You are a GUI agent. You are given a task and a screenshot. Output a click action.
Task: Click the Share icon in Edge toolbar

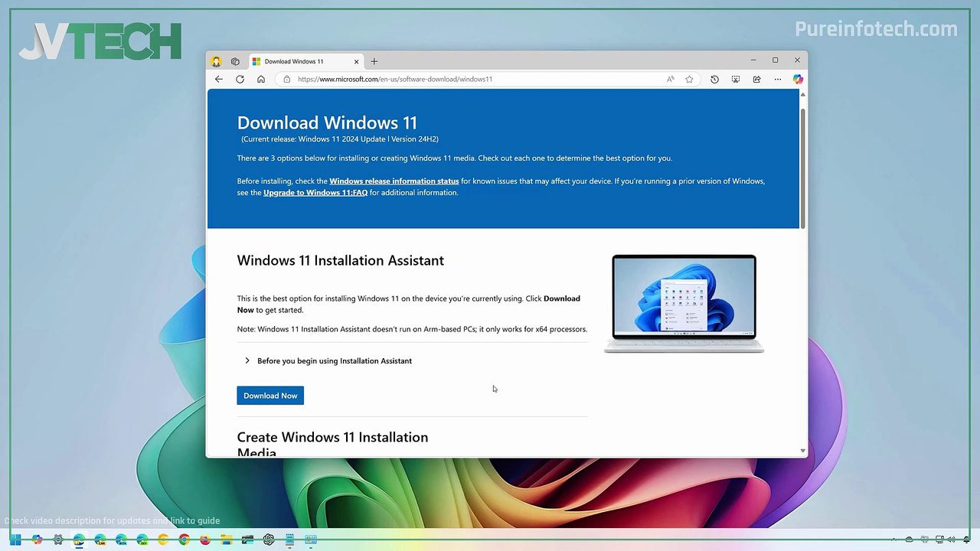click(756, 79)
